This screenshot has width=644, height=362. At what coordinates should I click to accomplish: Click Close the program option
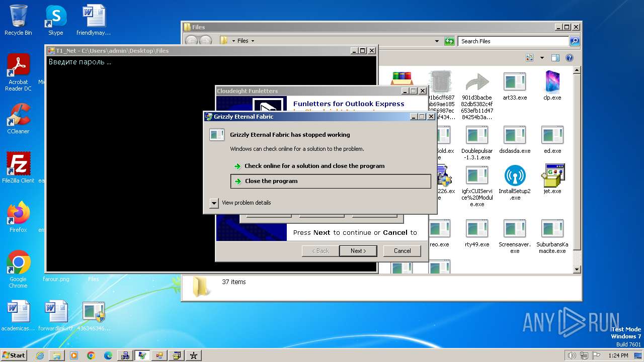pyautogui.click(x=331, y=181)
